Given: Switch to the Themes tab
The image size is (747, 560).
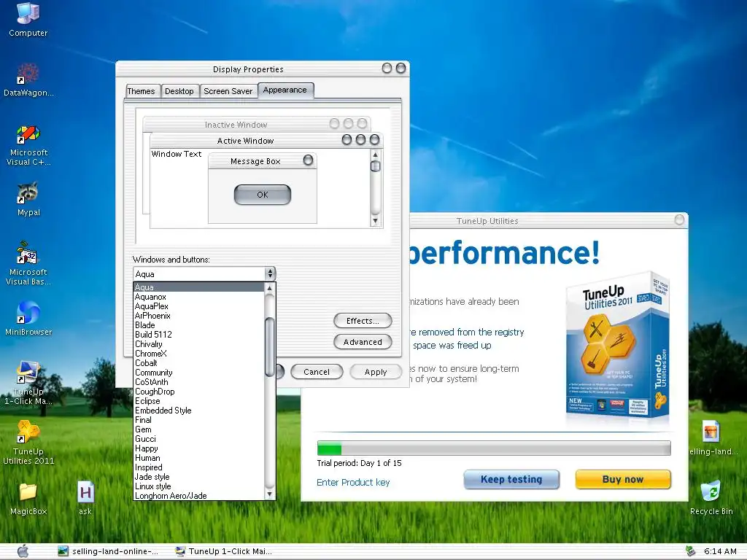Looking at the screenshot, I should click(141, 91).
